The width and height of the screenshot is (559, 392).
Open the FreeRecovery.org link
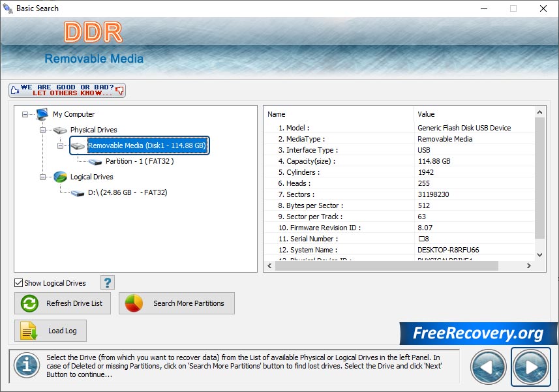477,333
